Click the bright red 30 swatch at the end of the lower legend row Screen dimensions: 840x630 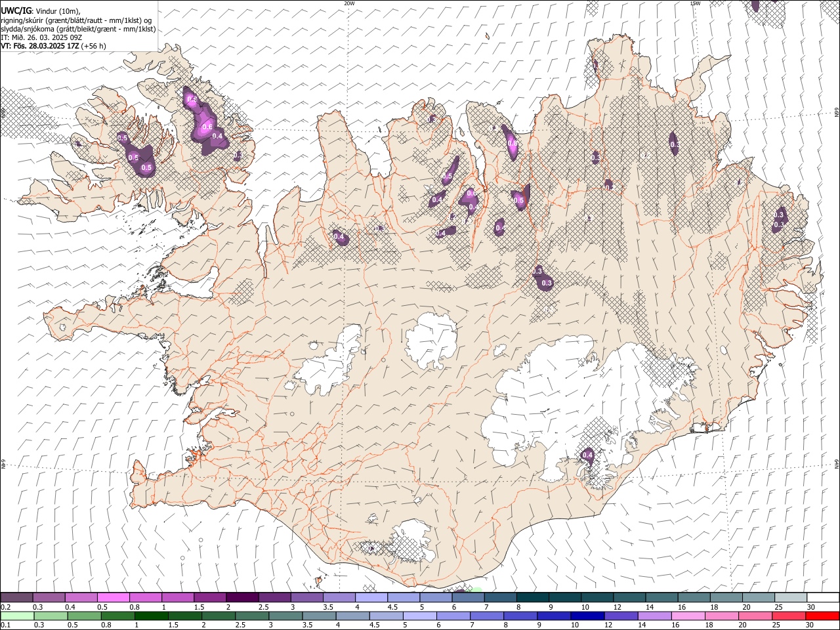823,616
